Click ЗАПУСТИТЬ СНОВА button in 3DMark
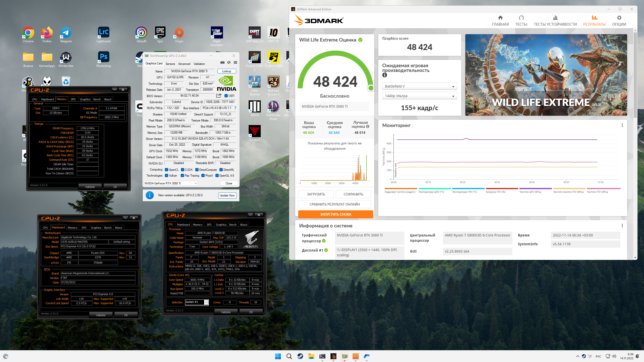This screenshot has width=644, height=362. click(335, 214)
